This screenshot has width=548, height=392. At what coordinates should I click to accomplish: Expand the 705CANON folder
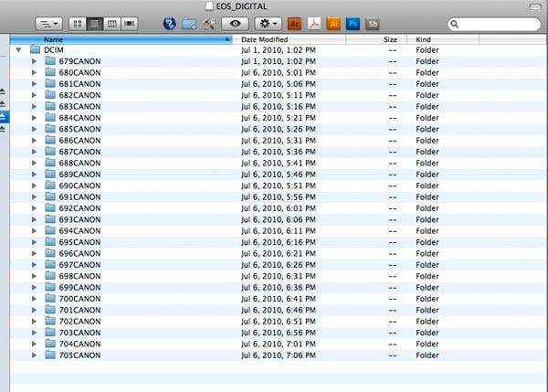tap(35, 355)
